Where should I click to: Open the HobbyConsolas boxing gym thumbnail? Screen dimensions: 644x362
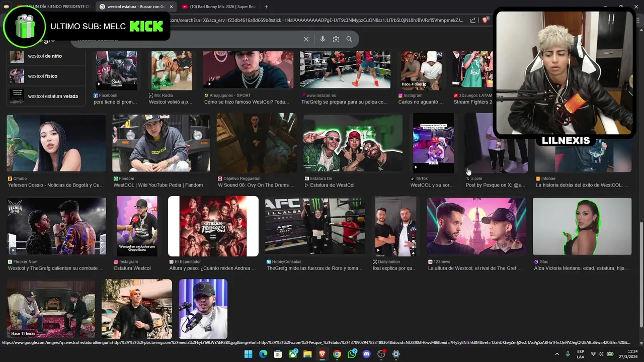click(315, 226)
